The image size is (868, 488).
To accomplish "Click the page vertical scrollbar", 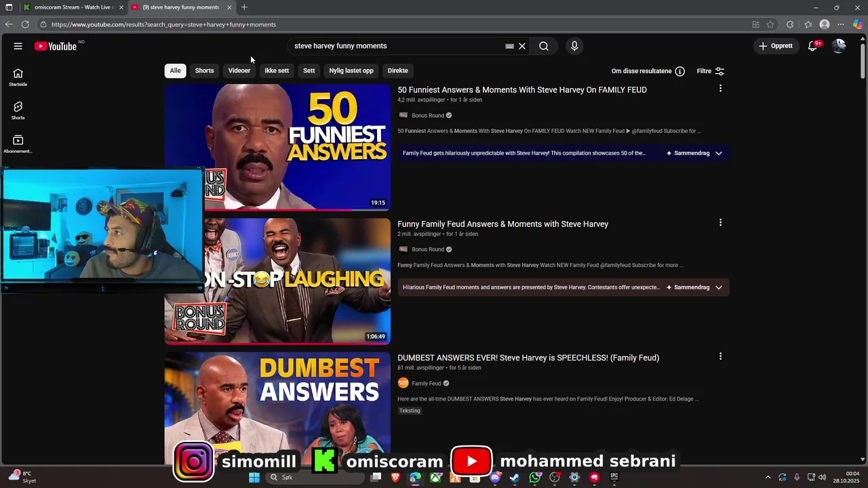I will (x=863, y=61).
